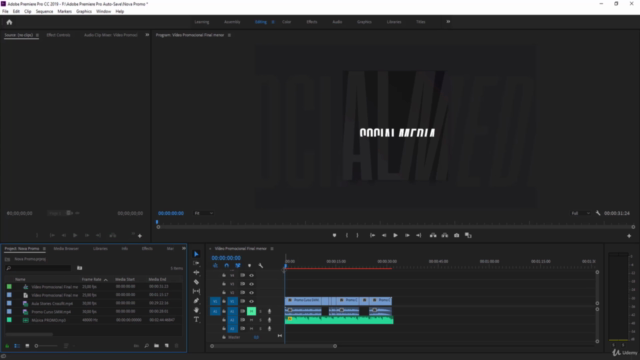Select the Razor tool
Viewport: 640px width, 360px height.
[196, 282]
